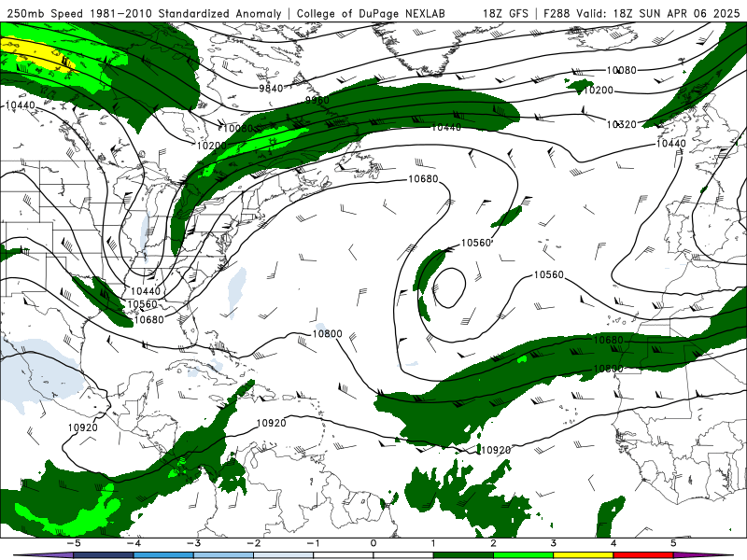The height and width of the screenshot is (560, 747).
Task: Click the -3 label on the color scale
Action: (x=193, y=543)
